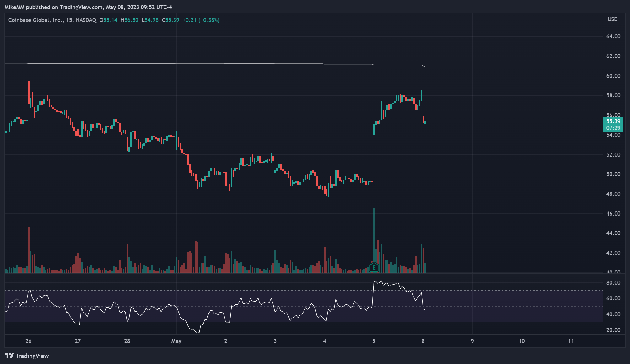The height and width of the screenshot is (364, 630).
Task: Click the date label 11 on time axis
Action: coord(571,341)
